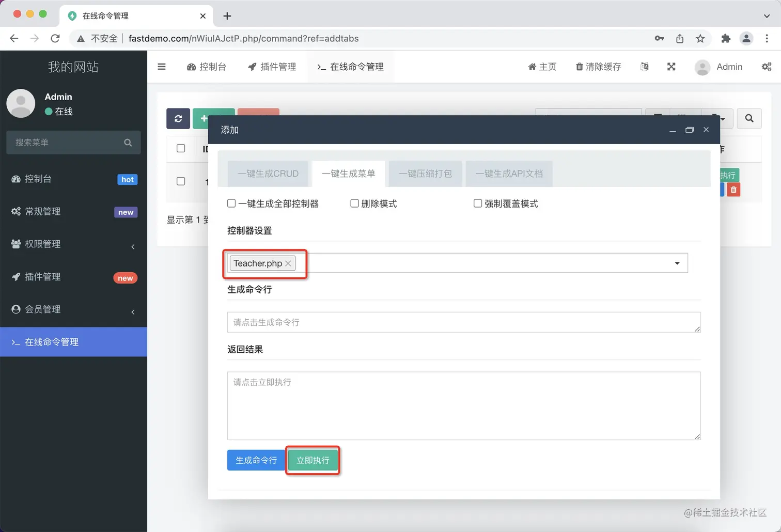
Task: Enable 删除模式 checkbox
Action: [354, 204]
